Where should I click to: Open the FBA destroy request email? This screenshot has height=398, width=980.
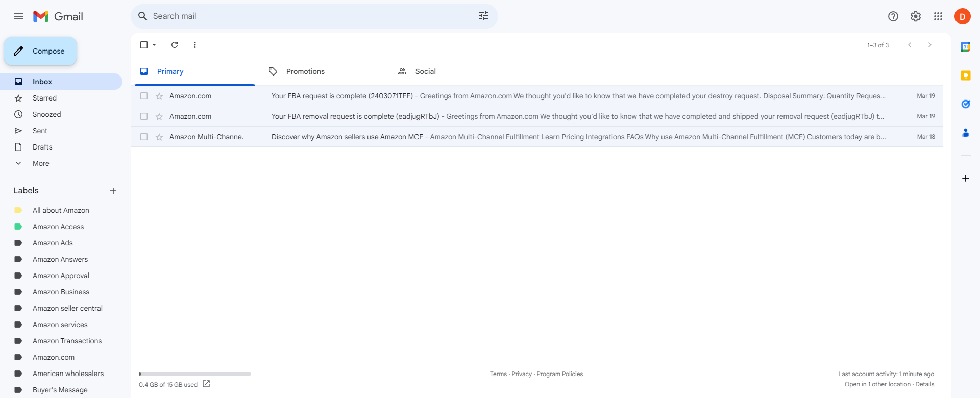pyautogui.click(x=537, y=96)
